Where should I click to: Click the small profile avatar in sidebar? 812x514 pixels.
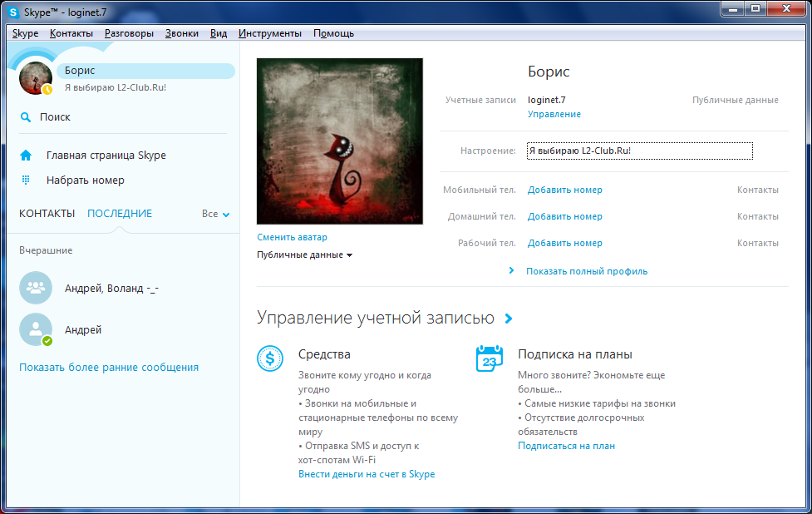[x=35, y=78]
